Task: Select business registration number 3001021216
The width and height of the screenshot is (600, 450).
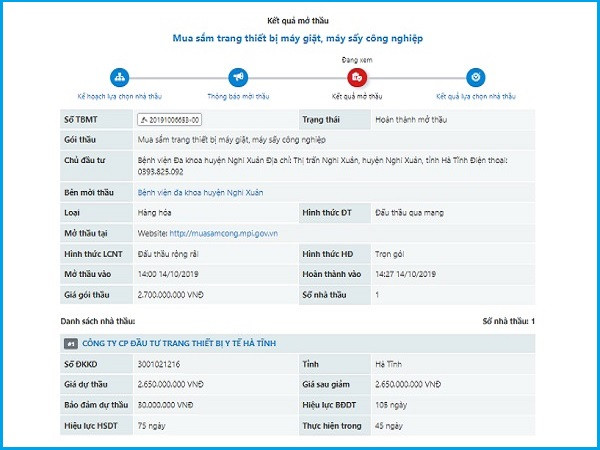Action: (x=159, y=364)
